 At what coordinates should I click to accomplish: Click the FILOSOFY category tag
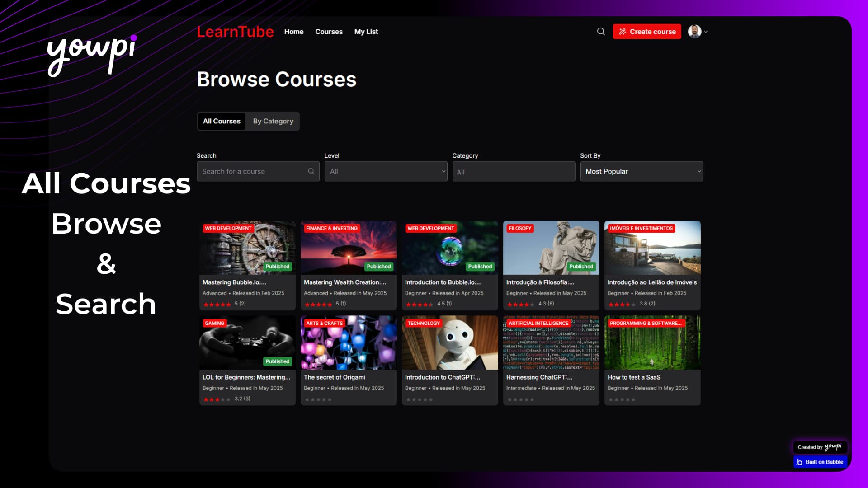click(x=520, y=228)
